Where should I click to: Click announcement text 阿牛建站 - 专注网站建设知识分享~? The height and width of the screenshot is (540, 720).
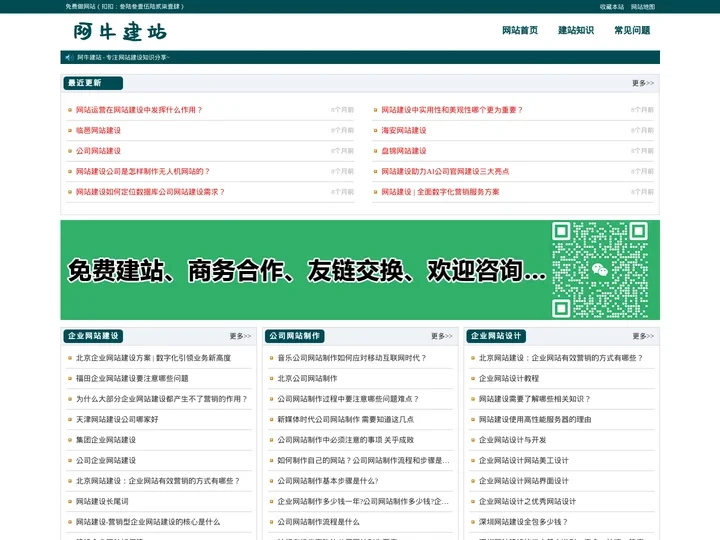pos(124,57)
